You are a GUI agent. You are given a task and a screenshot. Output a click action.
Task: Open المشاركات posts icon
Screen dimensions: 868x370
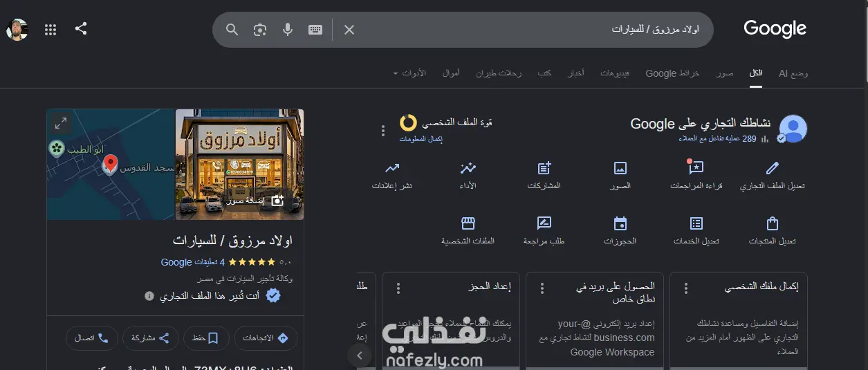click(544, 167)
